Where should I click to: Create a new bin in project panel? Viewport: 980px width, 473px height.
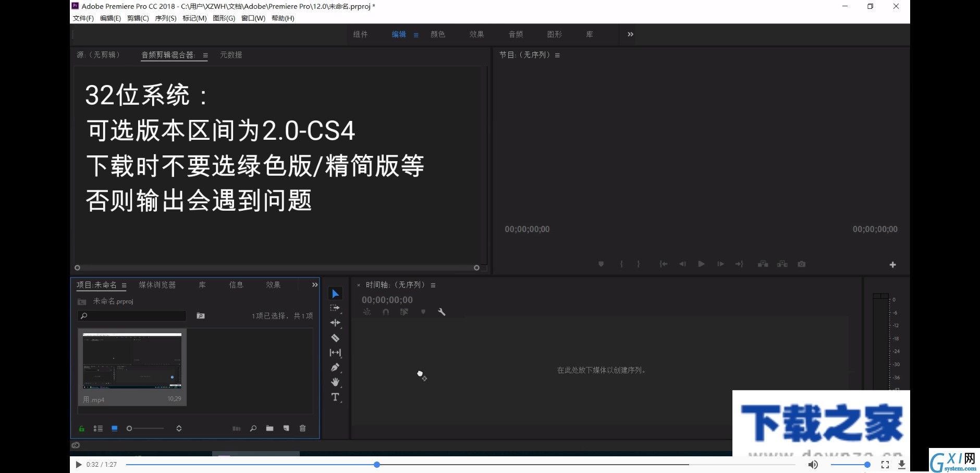tap(269, 429)
